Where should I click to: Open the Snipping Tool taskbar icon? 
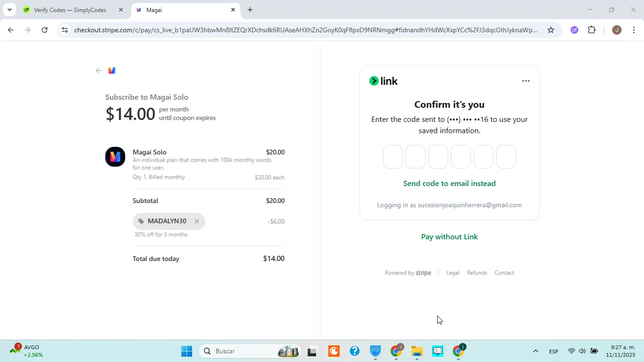[437, 352]
